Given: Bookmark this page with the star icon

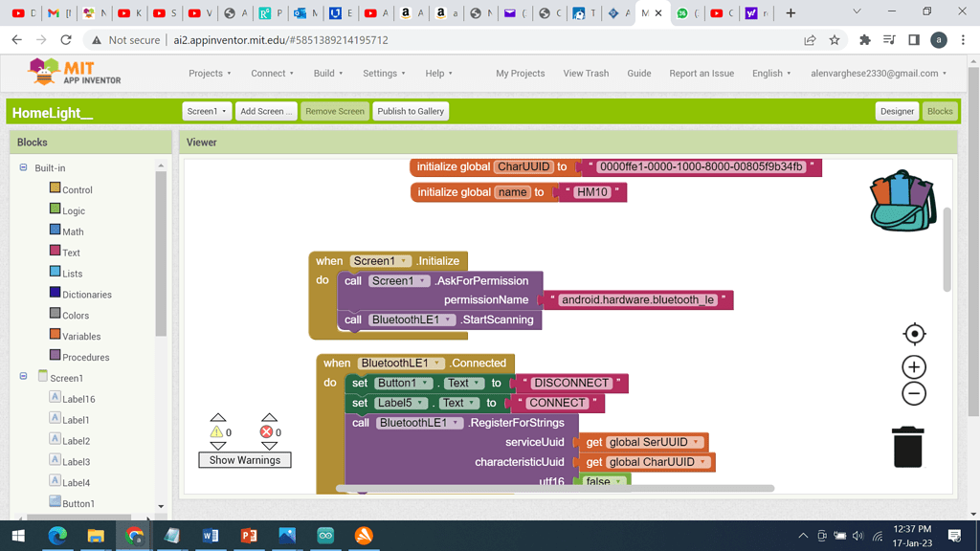Looking at the screenshot, I should point(835,42).
